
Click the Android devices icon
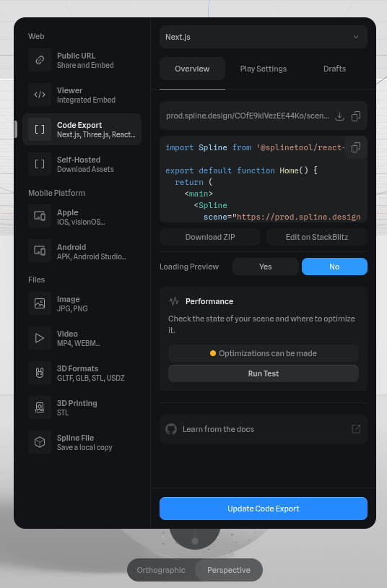(40, 251)
